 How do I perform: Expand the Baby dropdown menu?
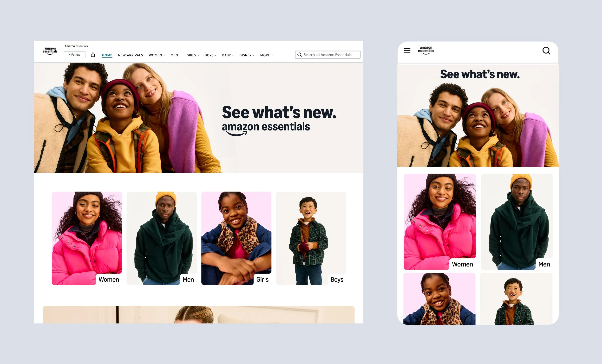(228, 55)
